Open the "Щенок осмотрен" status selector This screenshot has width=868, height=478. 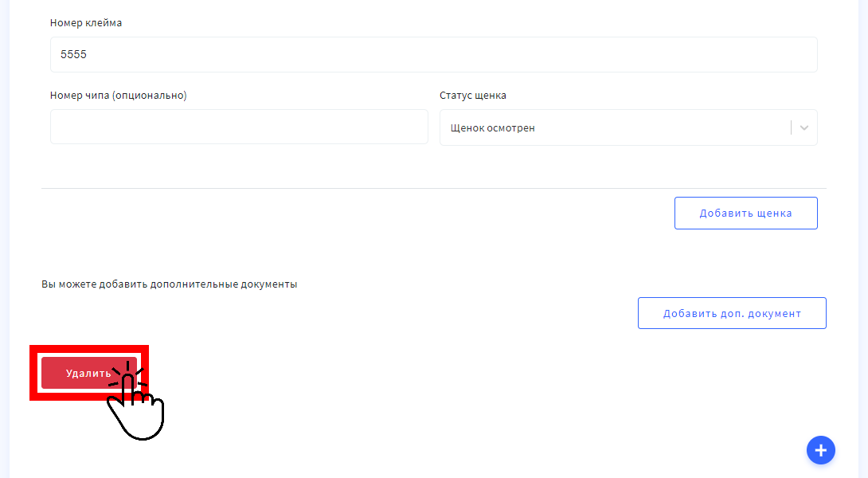pyautogui.click(x=613, y=127)
